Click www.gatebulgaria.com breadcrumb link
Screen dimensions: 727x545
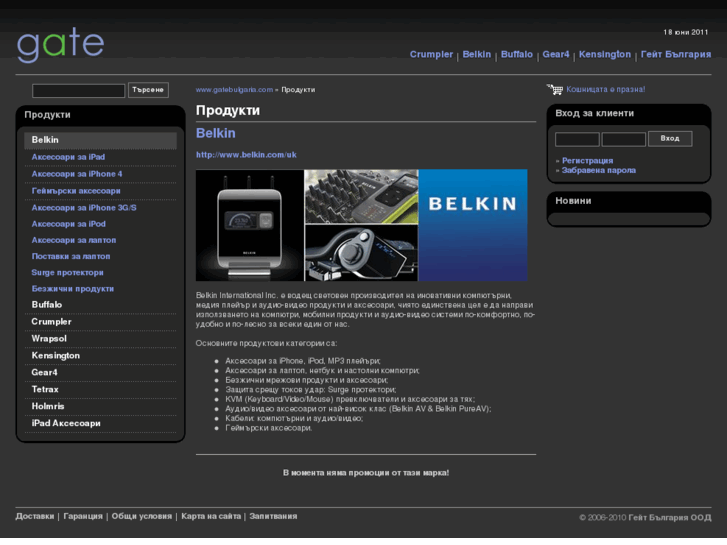[234, 90]
